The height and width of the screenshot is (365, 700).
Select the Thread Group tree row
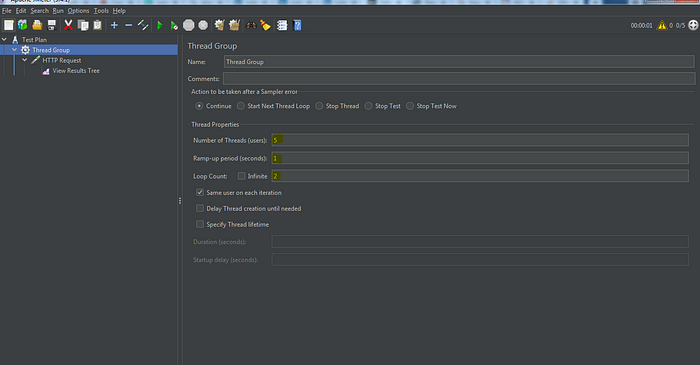(89, 50)
